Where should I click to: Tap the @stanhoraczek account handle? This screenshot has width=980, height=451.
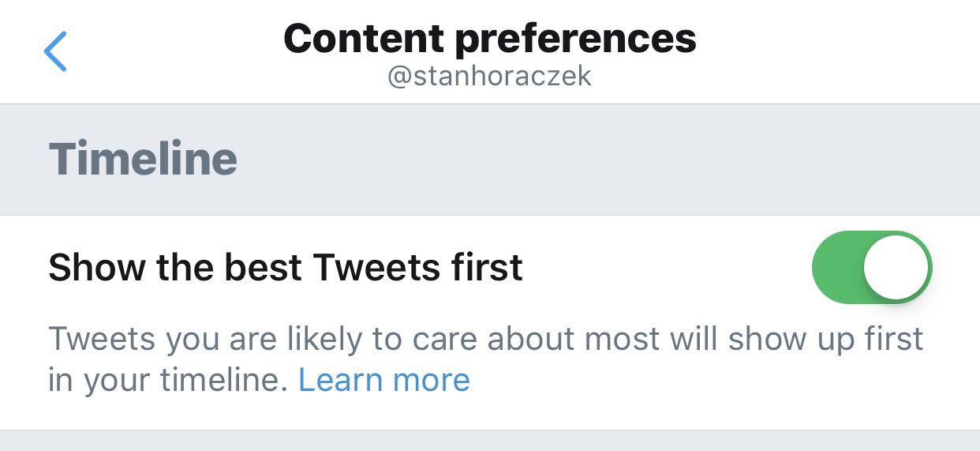pos(489,77)
